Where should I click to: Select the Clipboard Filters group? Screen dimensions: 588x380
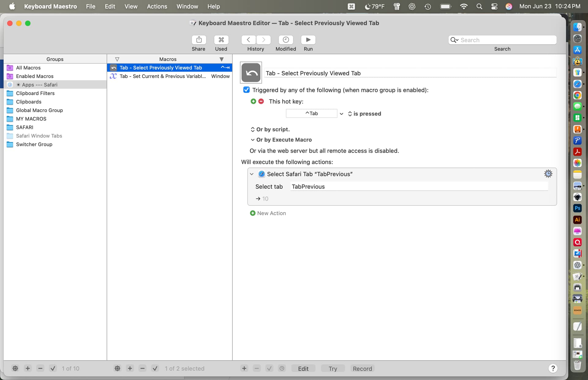[x=55, y=93]
